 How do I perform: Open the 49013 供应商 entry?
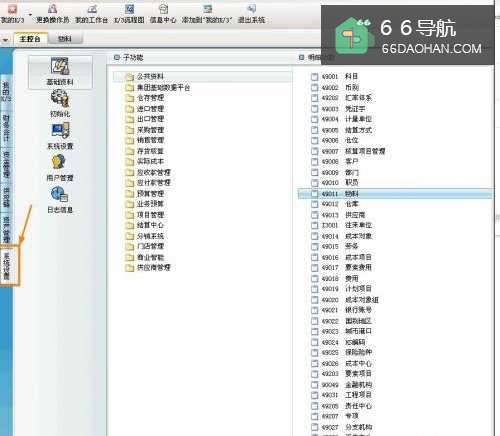click(338, 215)
